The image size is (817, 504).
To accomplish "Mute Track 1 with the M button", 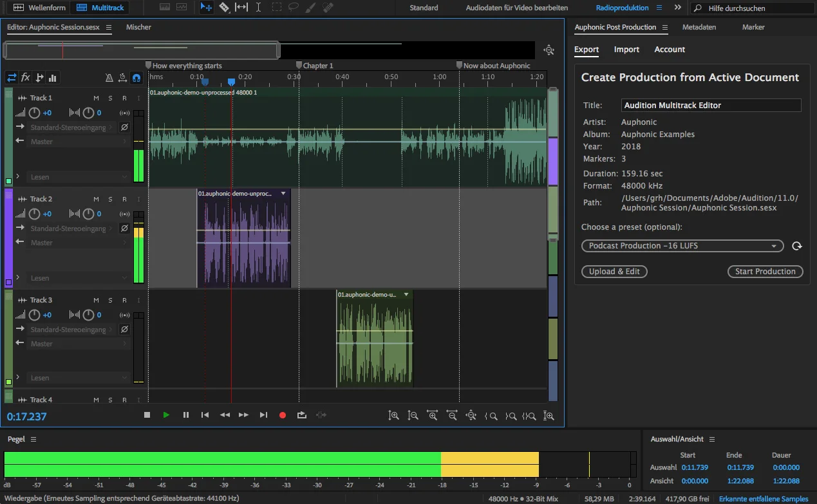I will tap(96, 98).
